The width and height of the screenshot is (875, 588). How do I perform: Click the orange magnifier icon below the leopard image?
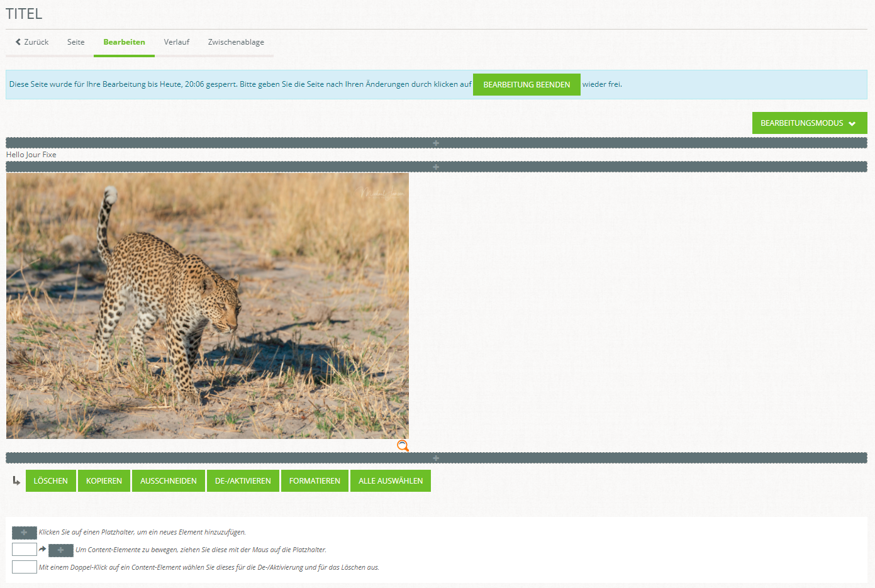(403, 446)
